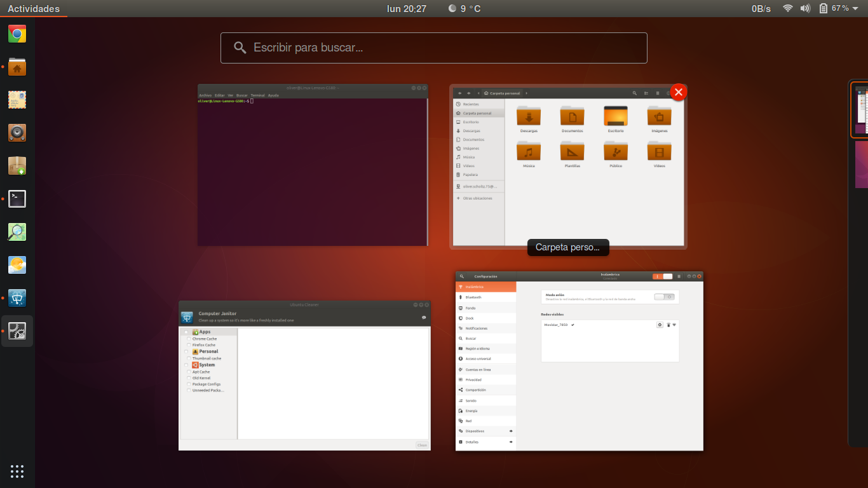
Task: Click the search icon in Files window toolbar
Action: (x=634, y=93)
